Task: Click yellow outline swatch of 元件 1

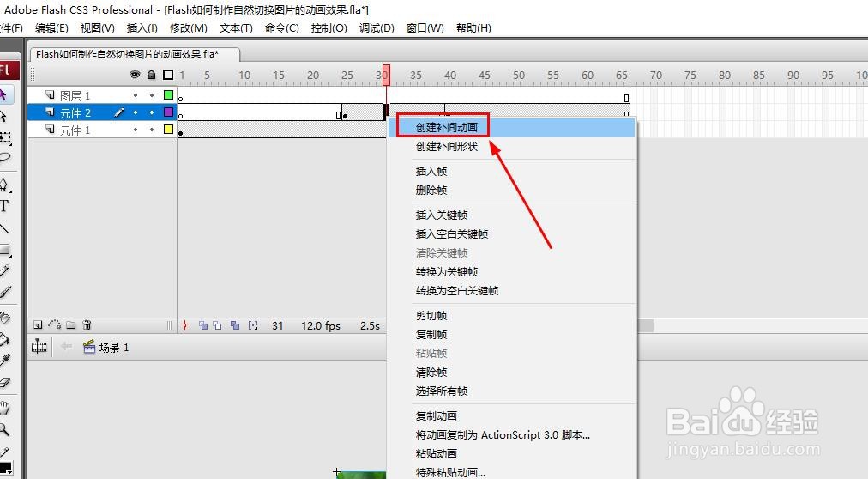Action: tap(168, 130)
